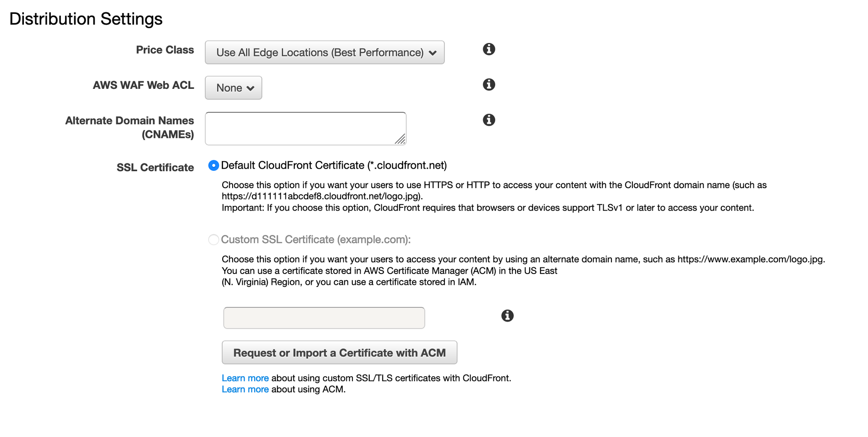Click the CNAMEs text area resize handle

point(400,139)
